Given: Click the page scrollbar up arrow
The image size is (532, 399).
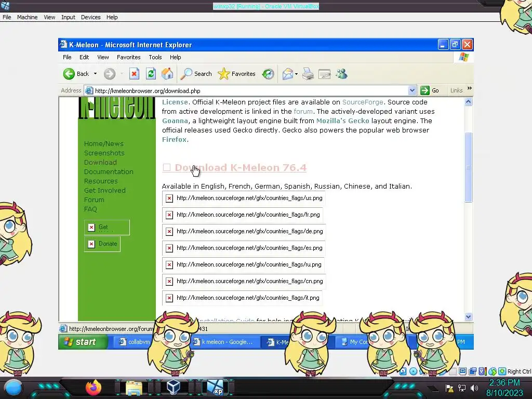Looking at the screenshot, I should (469, 102).
